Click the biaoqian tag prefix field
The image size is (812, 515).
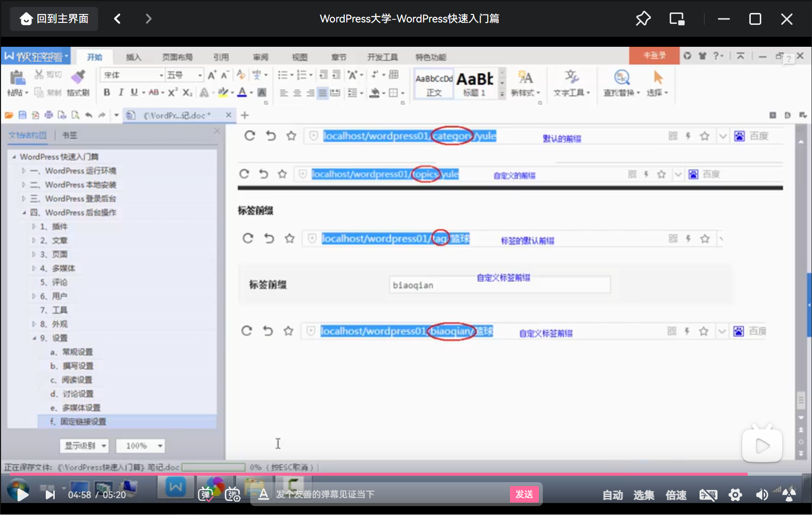click(x=500, y=285)
